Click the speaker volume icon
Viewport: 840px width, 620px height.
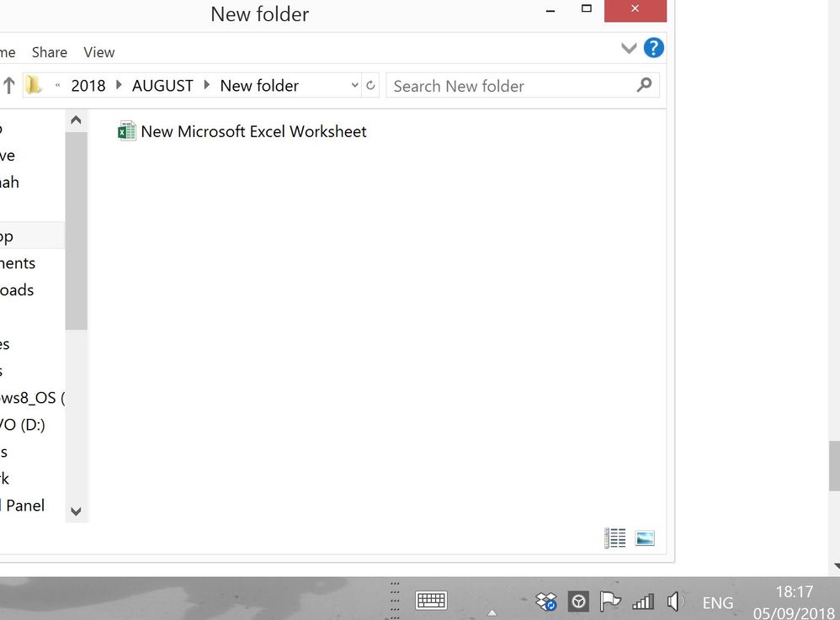pyautogui.click(x=674, y=601)
